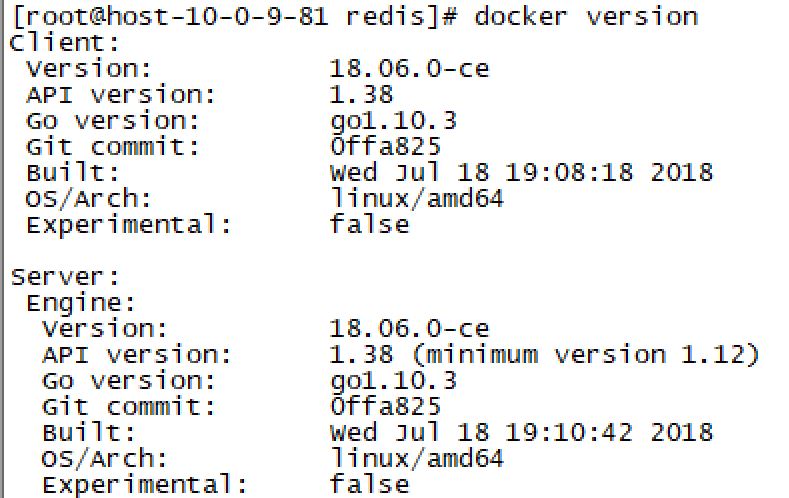Viewport: 789px width, 498px height.
Task: Click the Server Engine version value 18.06.0-ce
Action: point(409,329)
